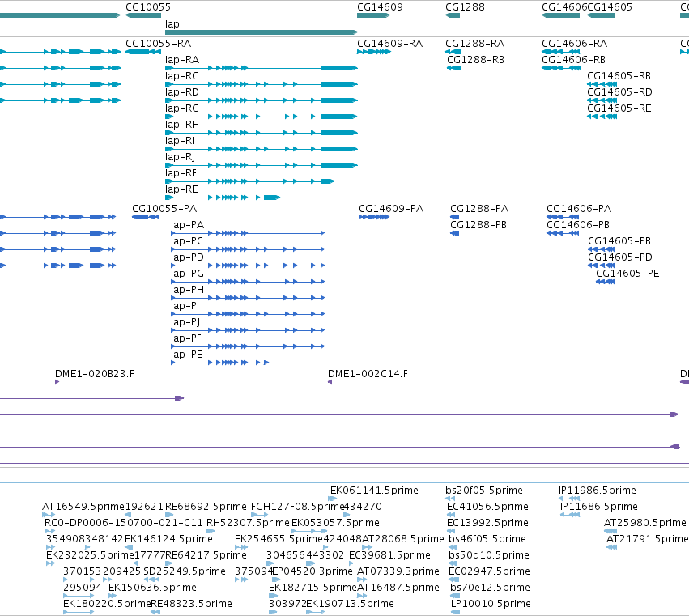
Task: Select EST FGH127F08.5prime
Action: 297,507
